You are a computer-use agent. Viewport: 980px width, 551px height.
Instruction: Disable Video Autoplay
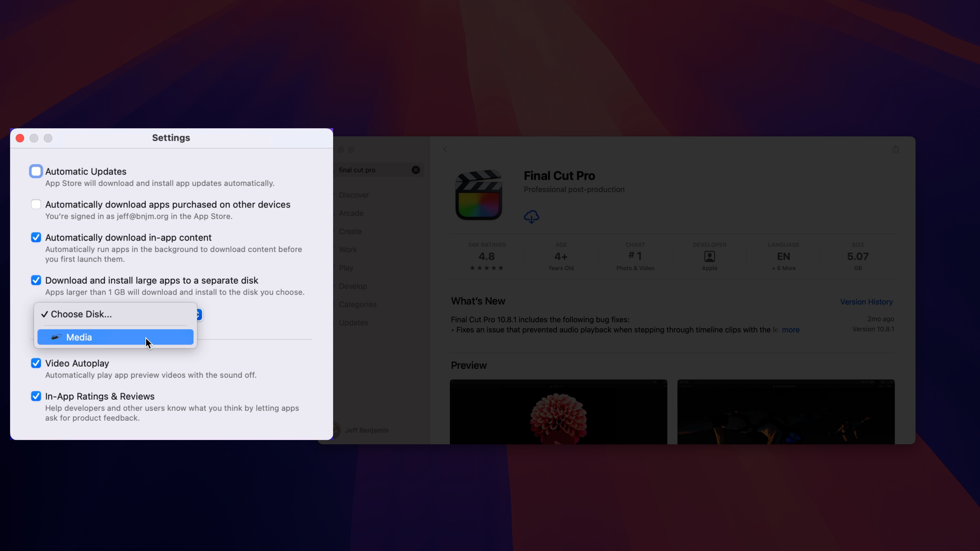coord(36,363)
